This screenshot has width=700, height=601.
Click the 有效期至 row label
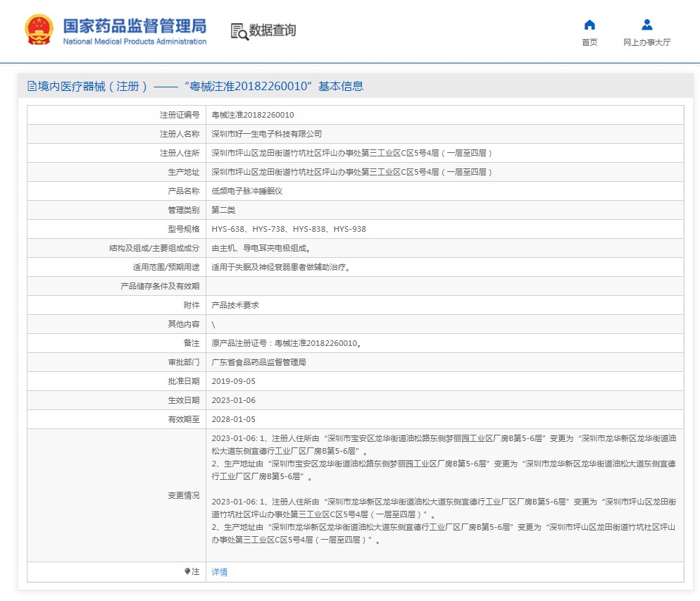pyautogui.click(x=184, y=420)
